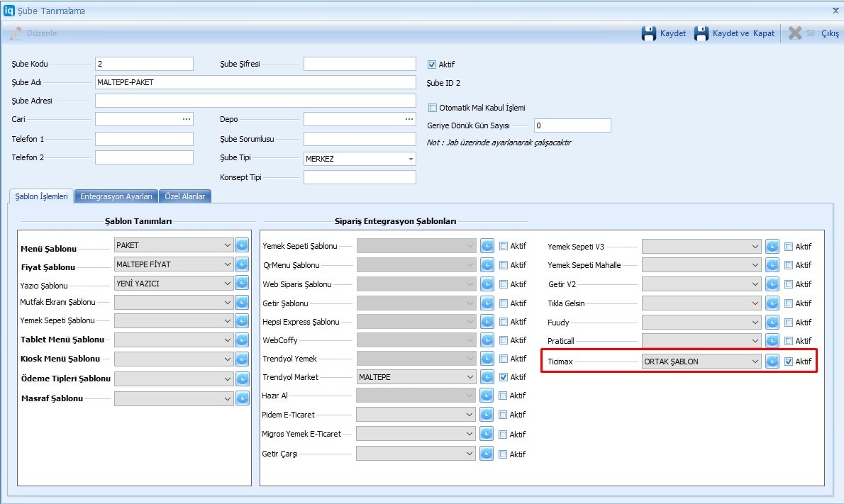Click the blue refresh icon beside Fiyat Şablonu

pyautogui.click(x=243, y=264)
